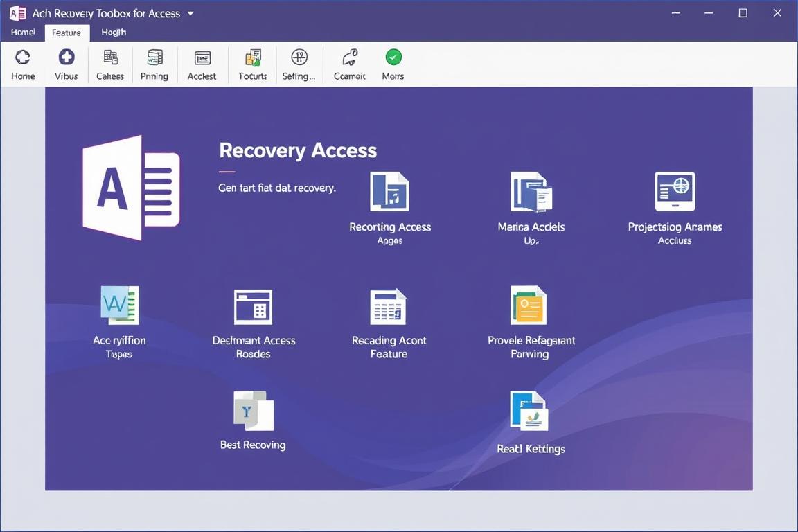
Task: Open the Hoglth tab
Action: tap(114, 32)
